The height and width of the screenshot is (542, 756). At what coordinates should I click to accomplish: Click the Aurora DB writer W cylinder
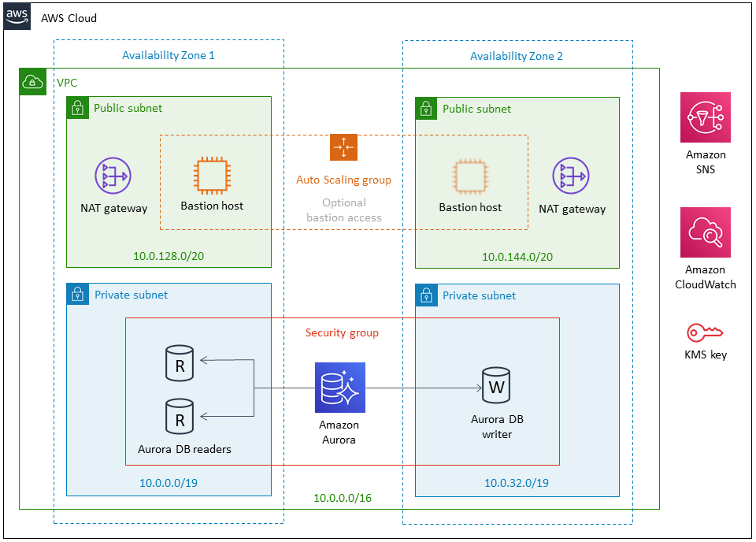point(496,386)
